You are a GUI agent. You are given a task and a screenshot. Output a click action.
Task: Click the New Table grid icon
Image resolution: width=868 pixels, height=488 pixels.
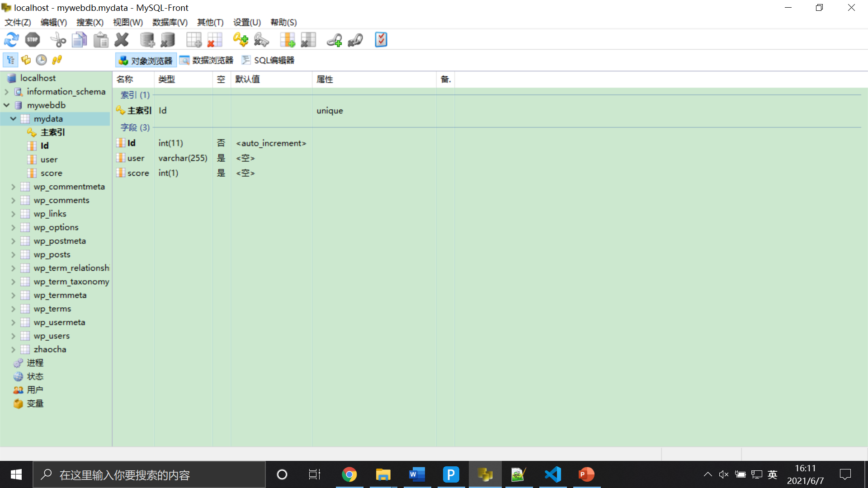coord(194,40)
